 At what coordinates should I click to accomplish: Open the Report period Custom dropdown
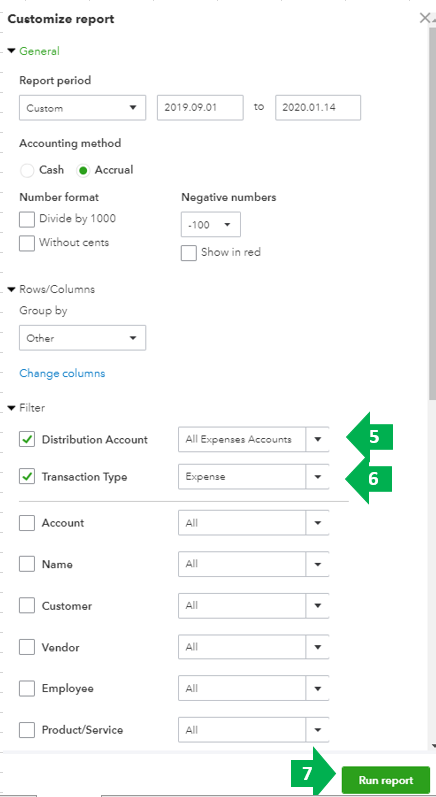click(x=82, y=108)
